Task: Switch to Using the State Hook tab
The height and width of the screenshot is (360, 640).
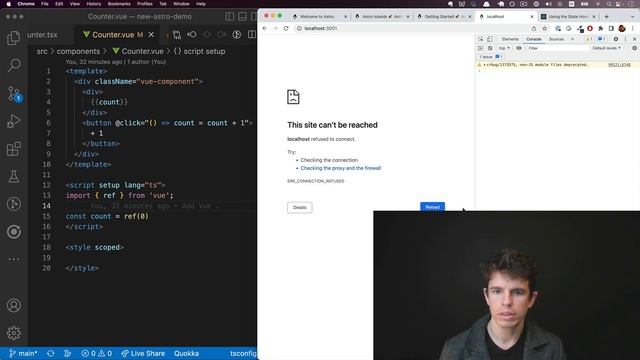Action: point(567,16)
